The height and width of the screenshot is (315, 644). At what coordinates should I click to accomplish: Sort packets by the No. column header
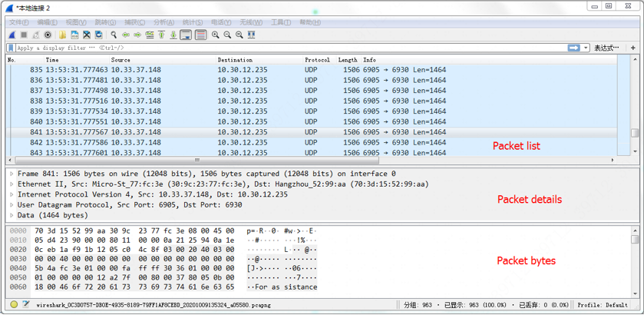(25, 60)
